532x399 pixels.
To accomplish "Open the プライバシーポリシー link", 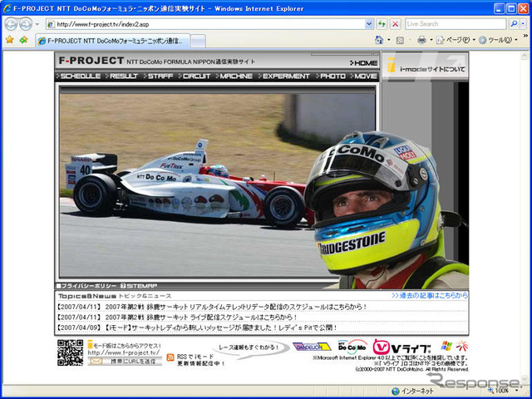I will tap(86, 286).
